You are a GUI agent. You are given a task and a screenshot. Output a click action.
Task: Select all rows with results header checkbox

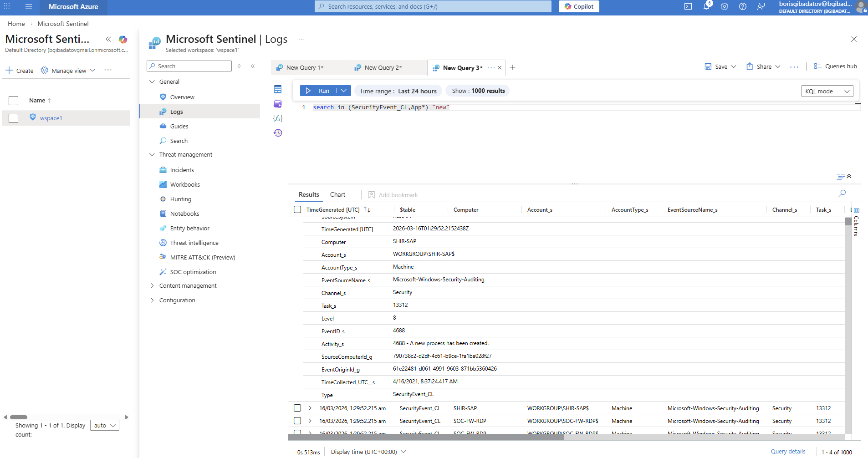point(297,209)
